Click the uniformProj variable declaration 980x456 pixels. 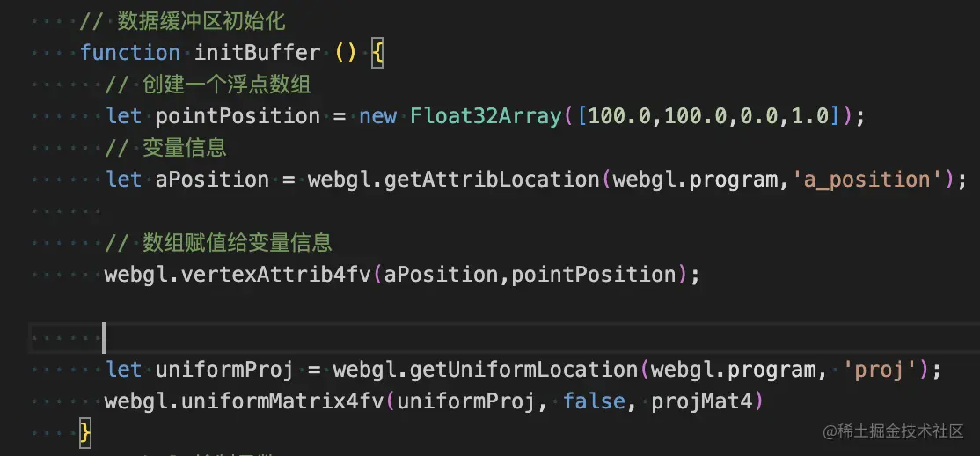[225, 370]
